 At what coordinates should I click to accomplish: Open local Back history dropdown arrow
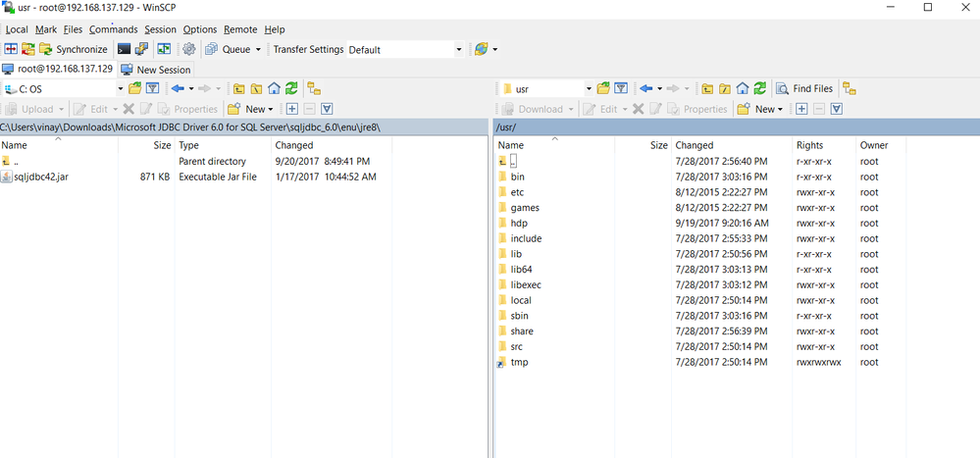tap(191, 88)
